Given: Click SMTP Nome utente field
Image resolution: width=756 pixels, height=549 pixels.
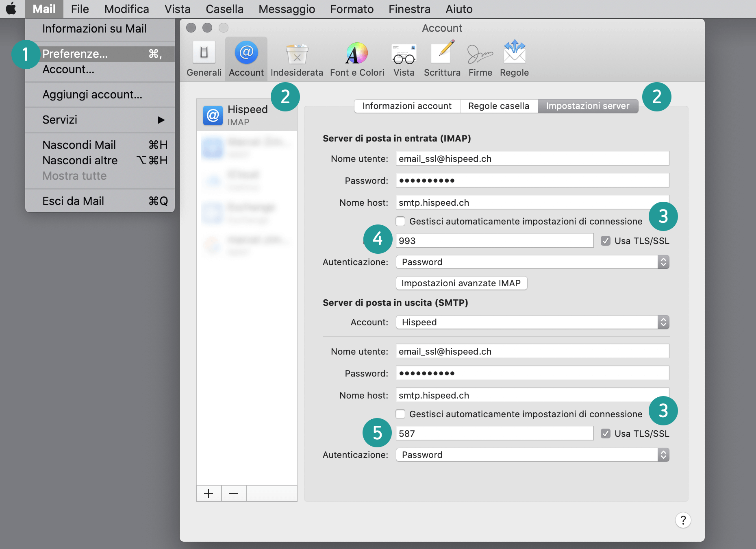Looking at the screenshot, I should point(532,351).
